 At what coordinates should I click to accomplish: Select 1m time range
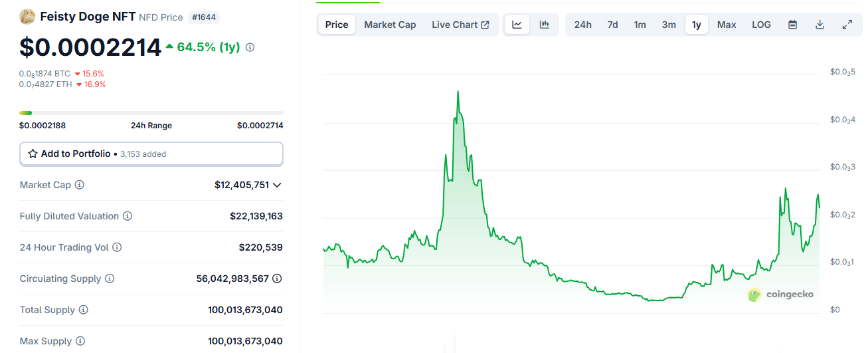(640, 25)
